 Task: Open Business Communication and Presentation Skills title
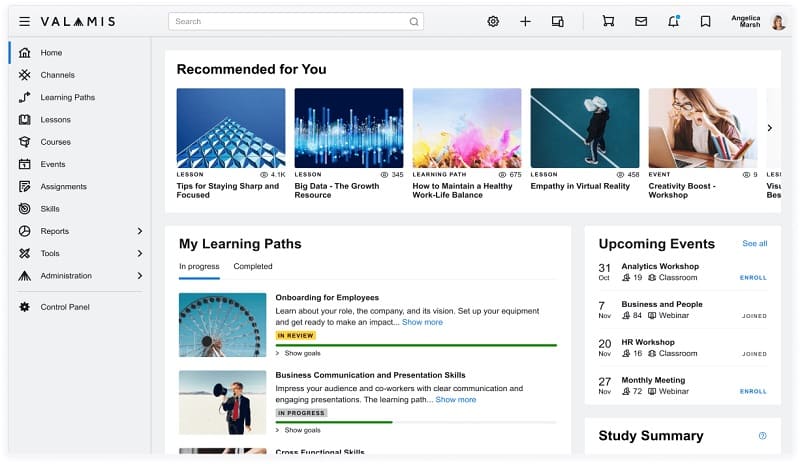(x=370, y=375)
